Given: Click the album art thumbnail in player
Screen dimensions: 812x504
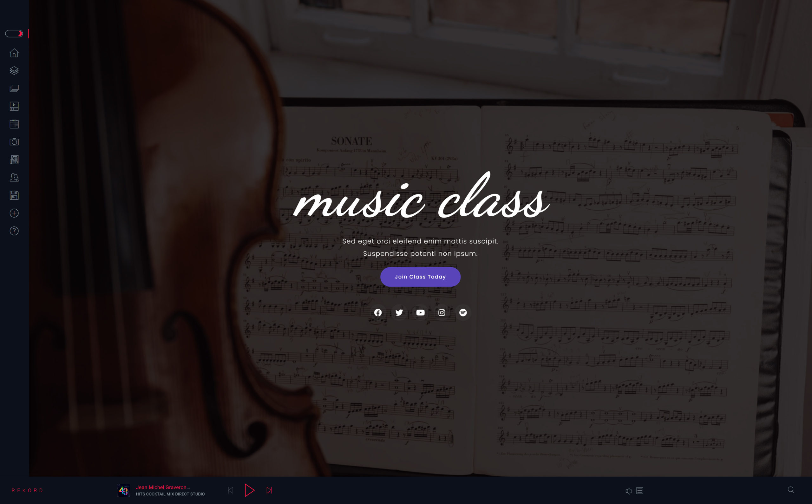Looking at the screenshot, I should tap(124, 491).
